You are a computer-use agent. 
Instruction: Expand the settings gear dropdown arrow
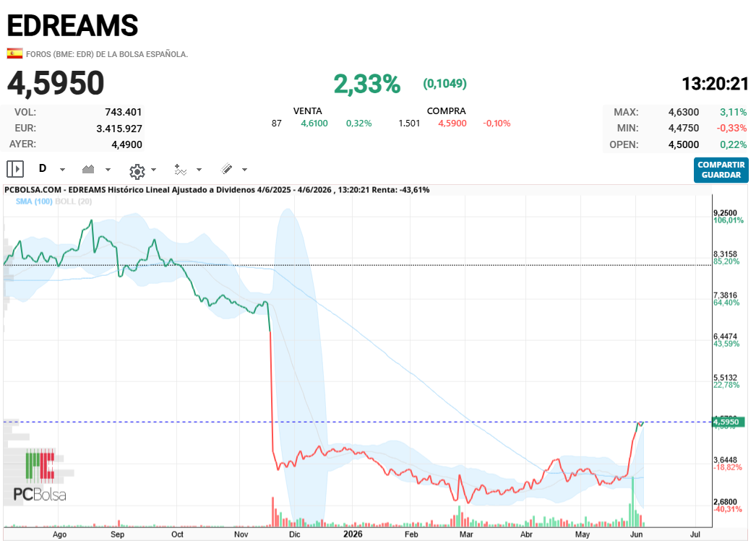[154, 170]
